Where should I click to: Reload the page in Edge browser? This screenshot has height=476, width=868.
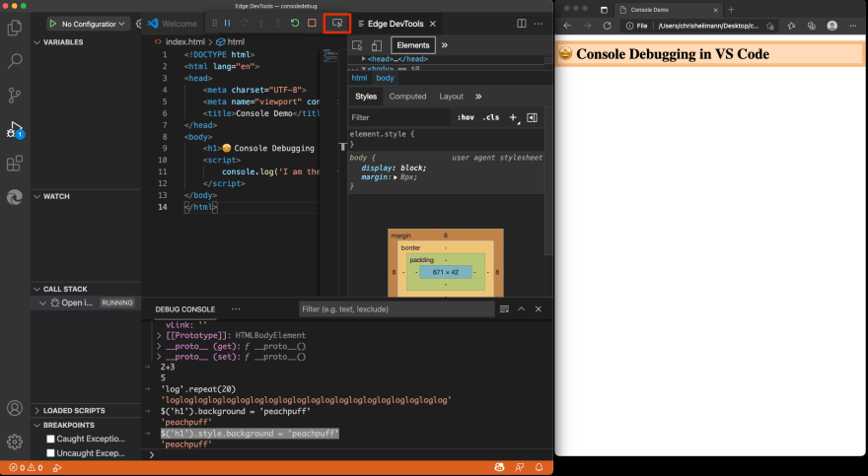coord(608,26)
